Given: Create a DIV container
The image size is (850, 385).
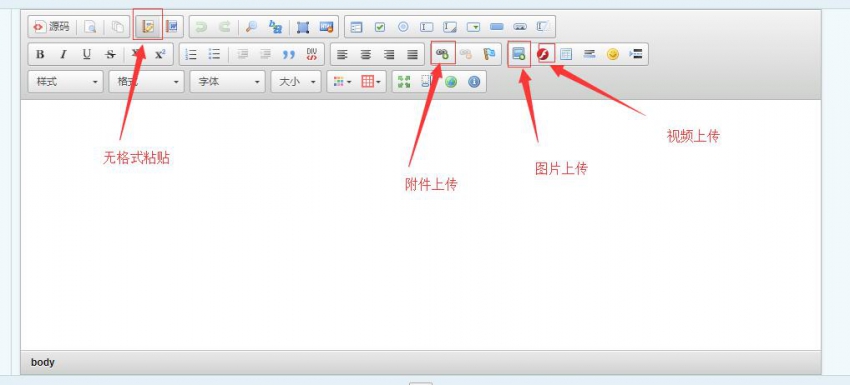Looking at the screenshot, I should click(312, 54).
